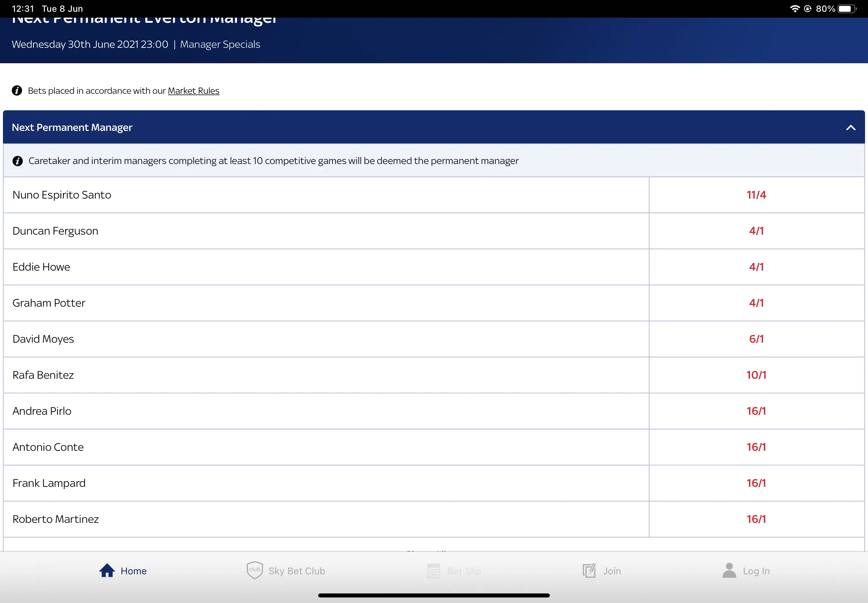This screenshot has height=603, width=868.
Task: Tap the Bet Slip icon
Action: pyautogui.click(x=433, y=571)
